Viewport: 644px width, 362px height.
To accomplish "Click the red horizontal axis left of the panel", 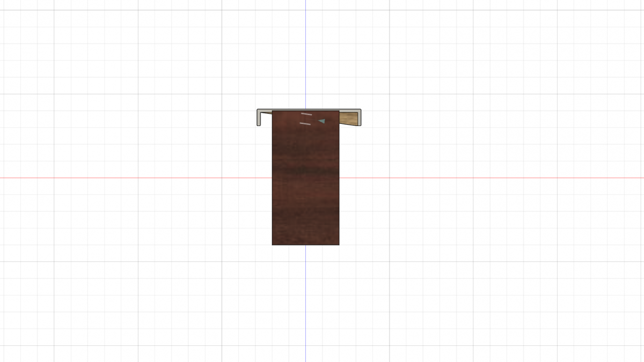I will (134, 178).
